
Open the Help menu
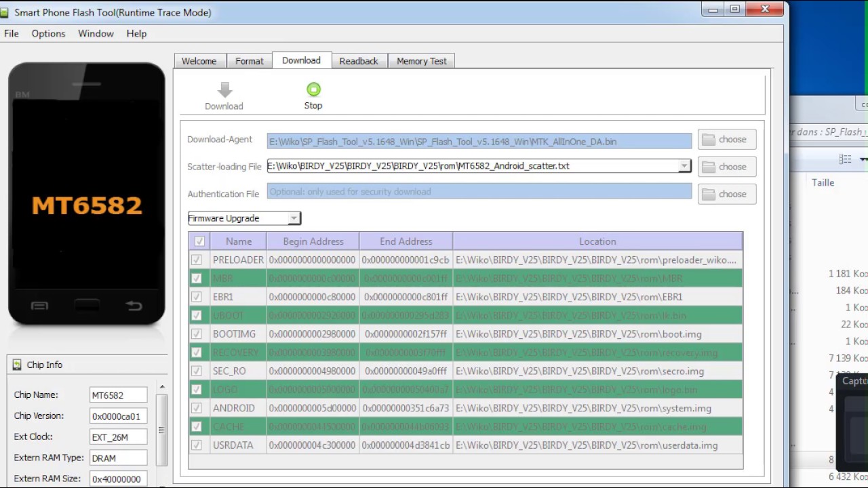click(x=136, y=33)
